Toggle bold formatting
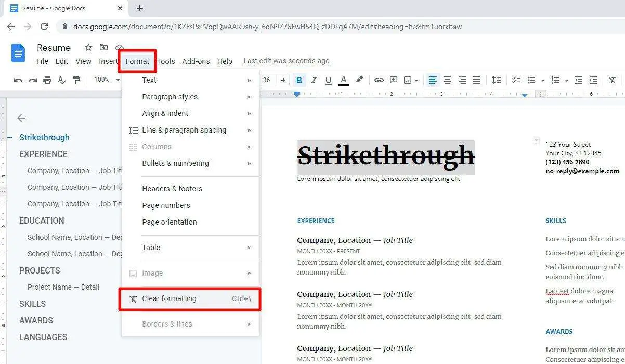This screenshot has height=364, width=625. click(299, 80)
